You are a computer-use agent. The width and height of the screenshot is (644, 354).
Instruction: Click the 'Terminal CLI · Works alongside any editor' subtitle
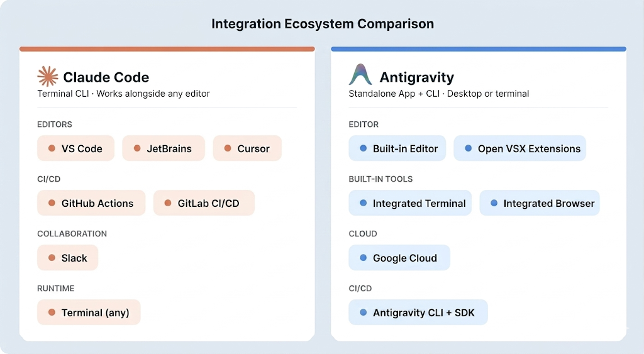pyautogui.click(x=123, y=94)
